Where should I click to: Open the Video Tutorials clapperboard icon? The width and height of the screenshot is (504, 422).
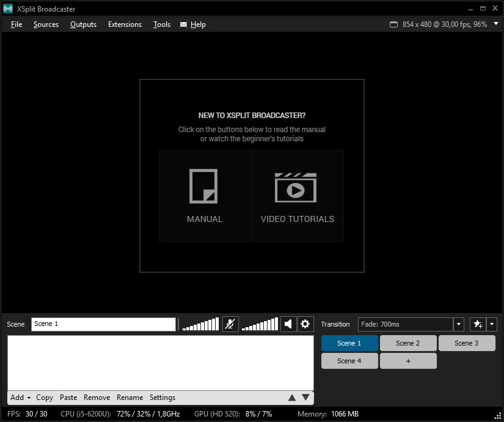(296, 188)
